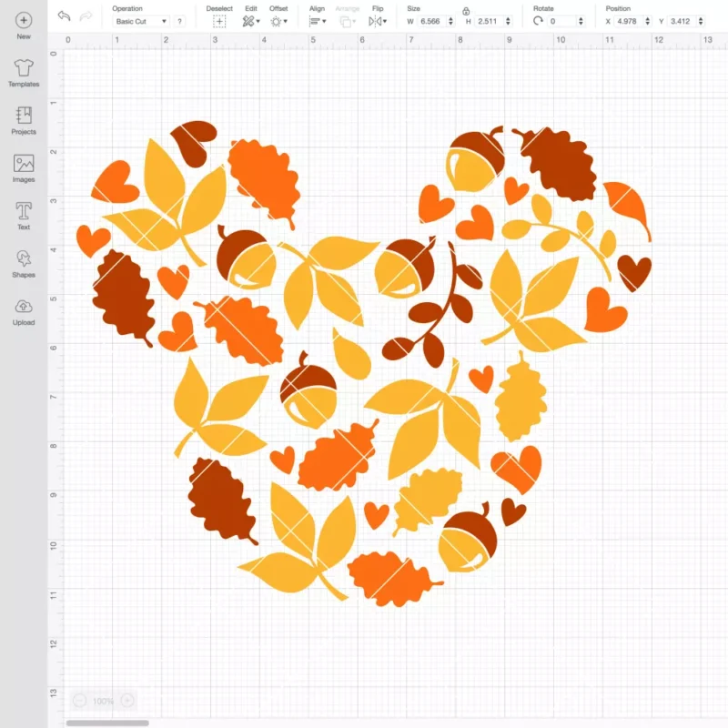Adjust the X position stepper arrows

pyautogui.click(x=648, y=21)
